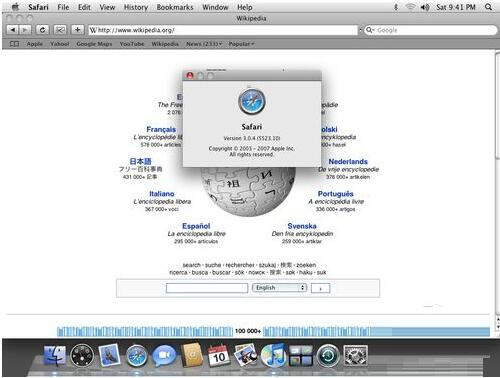Open the History menu
500x378 pixels.
tap(136, 7)
